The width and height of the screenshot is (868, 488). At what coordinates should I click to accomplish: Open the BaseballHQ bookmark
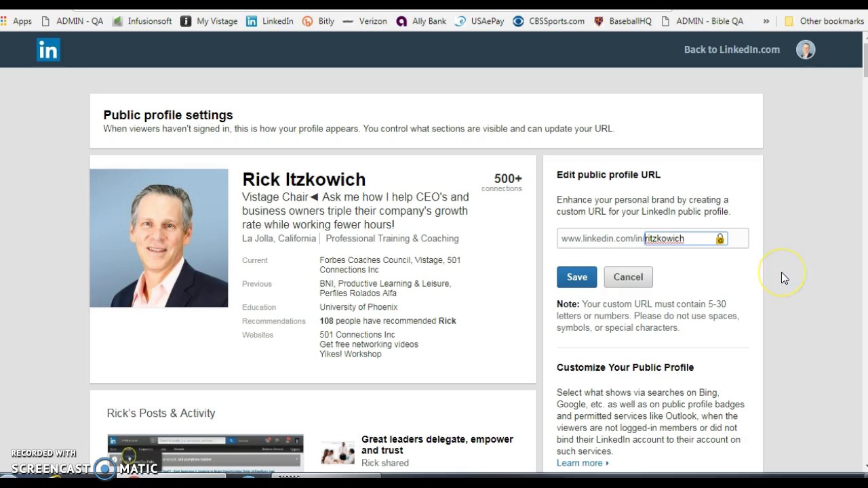pyautogui.click(x=623, y=21)
